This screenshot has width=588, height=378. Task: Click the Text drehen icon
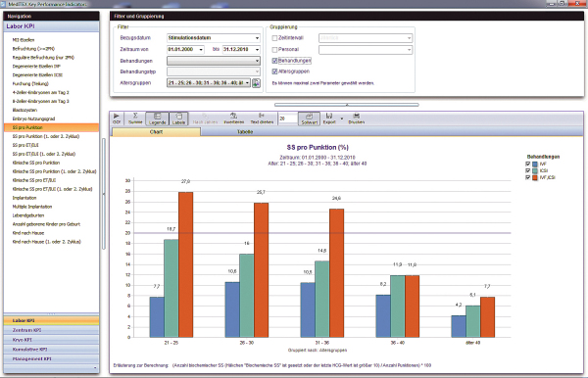coord(262,118)
